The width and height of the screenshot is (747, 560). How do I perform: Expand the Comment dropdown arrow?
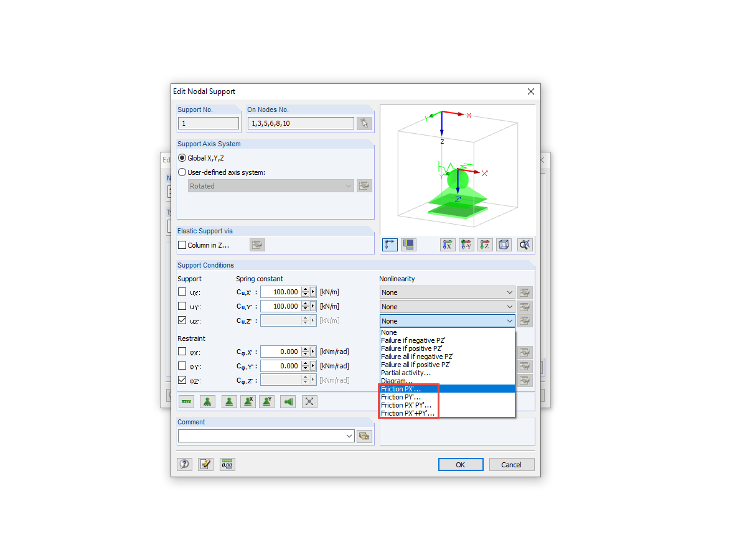click(x=349, y=436)
